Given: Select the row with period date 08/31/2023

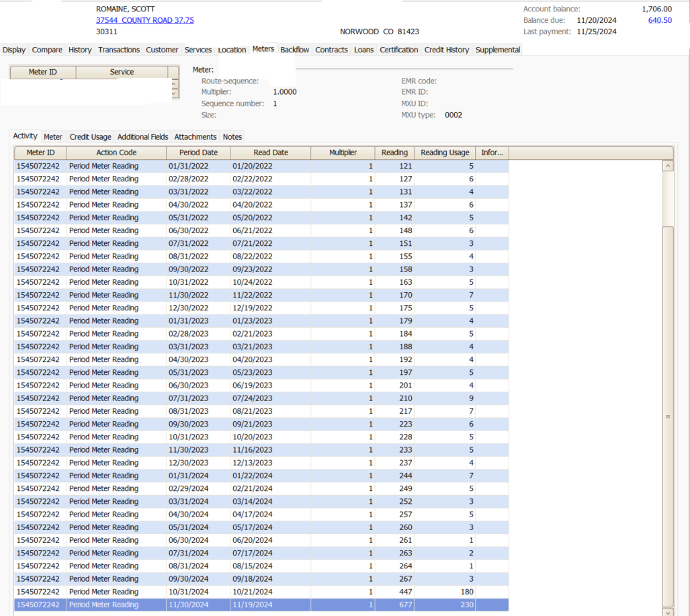Looking at the screenshot, I should click(261, 411).
